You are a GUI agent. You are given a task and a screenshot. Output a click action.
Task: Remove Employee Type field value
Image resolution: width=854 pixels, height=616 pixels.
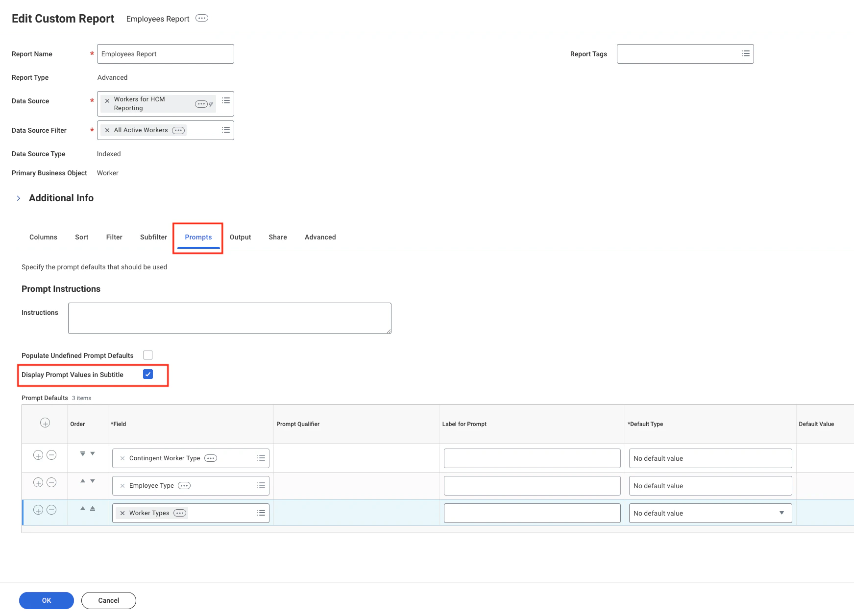[122, 486]
